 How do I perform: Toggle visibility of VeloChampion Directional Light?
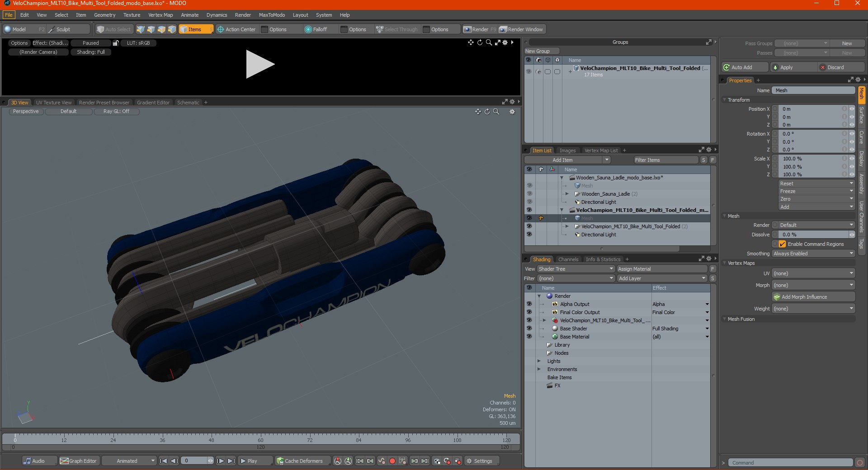(x=529, y=235)
